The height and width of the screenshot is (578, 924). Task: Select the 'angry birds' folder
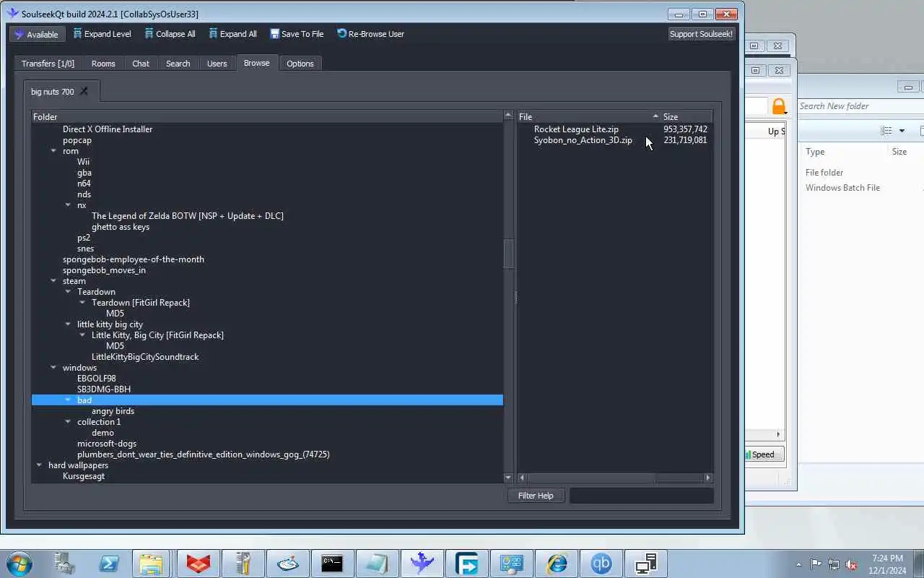pos(113,411)
